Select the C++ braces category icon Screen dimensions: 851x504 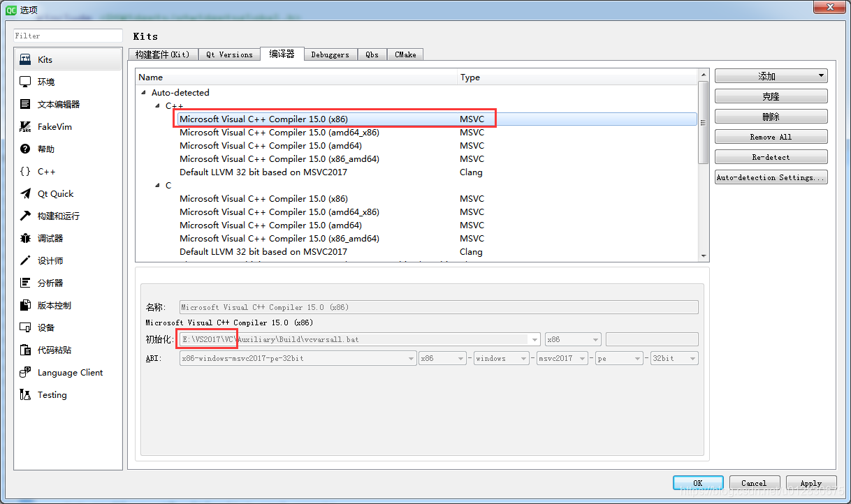25,171
